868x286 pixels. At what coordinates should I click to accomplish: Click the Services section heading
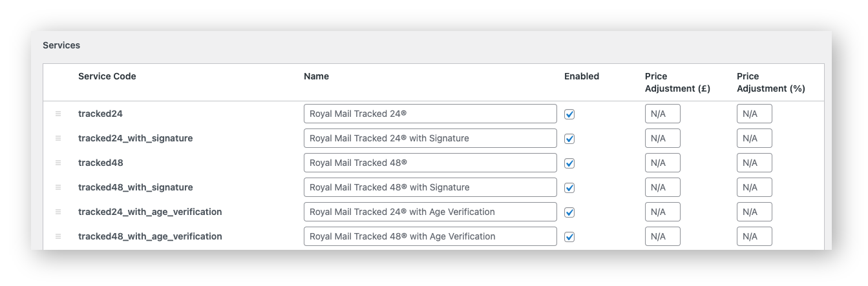click(61, 45)
